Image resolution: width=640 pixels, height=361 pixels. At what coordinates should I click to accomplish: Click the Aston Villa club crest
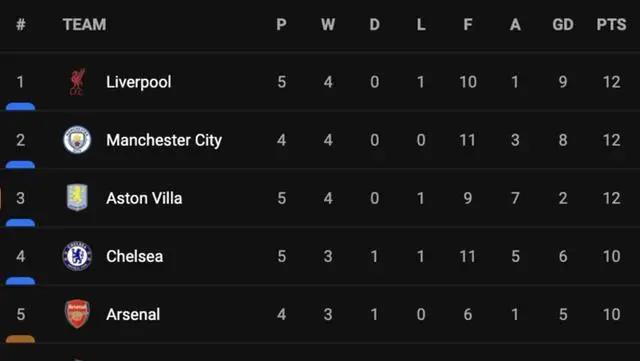(77, 198)
